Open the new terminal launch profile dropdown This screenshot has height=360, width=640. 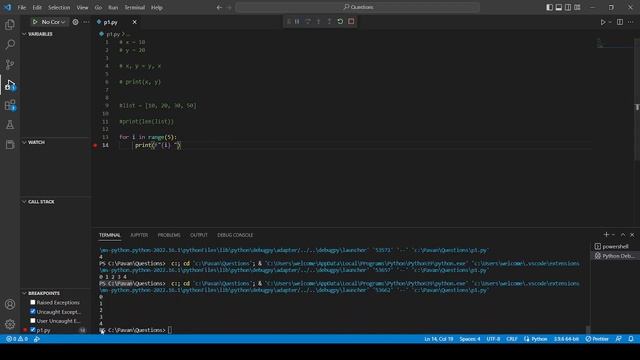[x=613, y=235]
